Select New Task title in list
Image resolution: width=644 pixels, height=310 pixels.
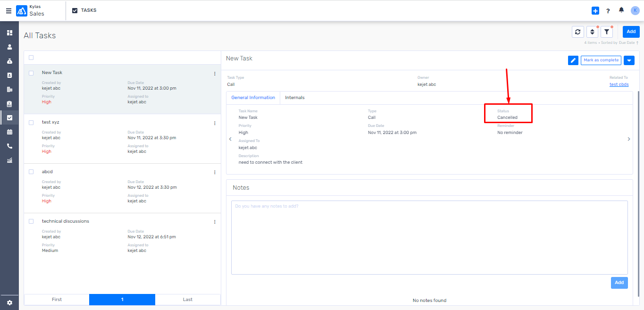52,73
